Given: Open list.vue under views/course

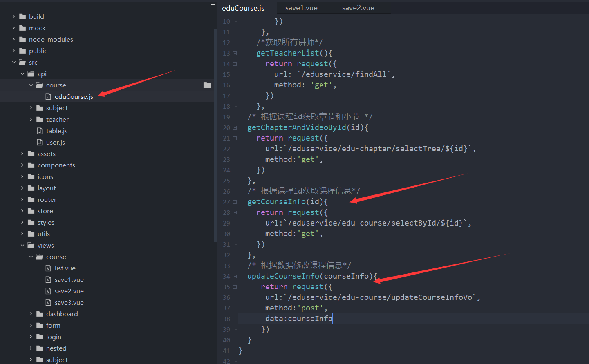Looking at the screenshot, I should coord(65,268).
